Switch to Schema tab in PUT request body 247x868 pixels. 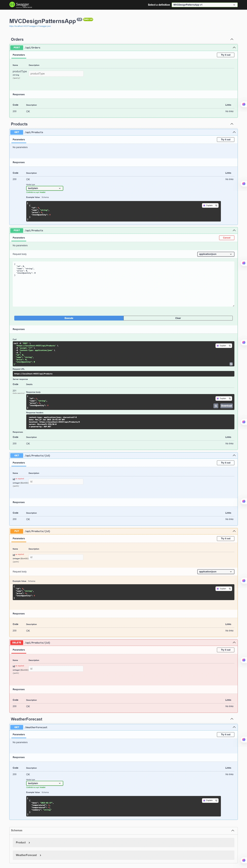(32, 581)
